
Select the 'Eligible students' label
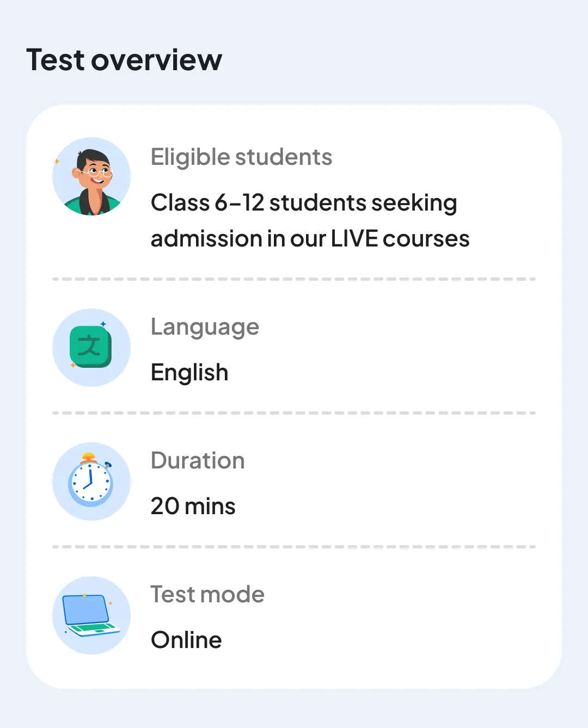241,157
